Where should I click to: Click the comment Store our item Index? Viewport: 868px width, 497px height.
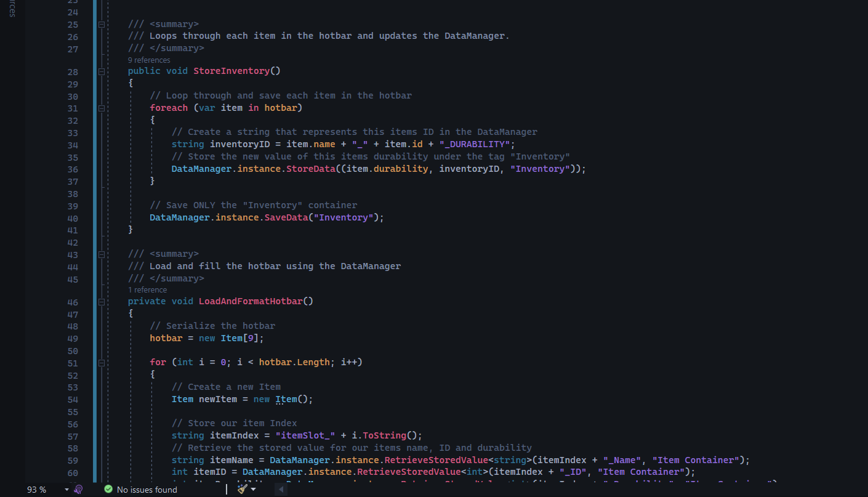click(235, 423)
